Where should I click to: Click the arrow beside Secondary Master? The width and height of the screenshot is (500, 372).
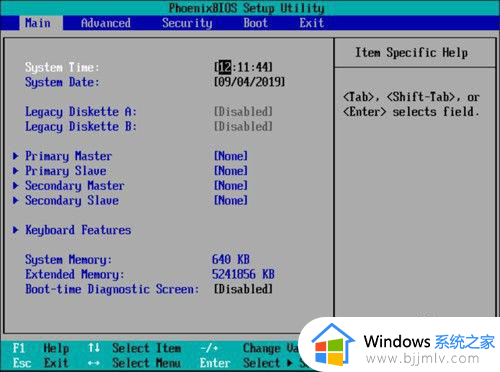pos(15,186)
